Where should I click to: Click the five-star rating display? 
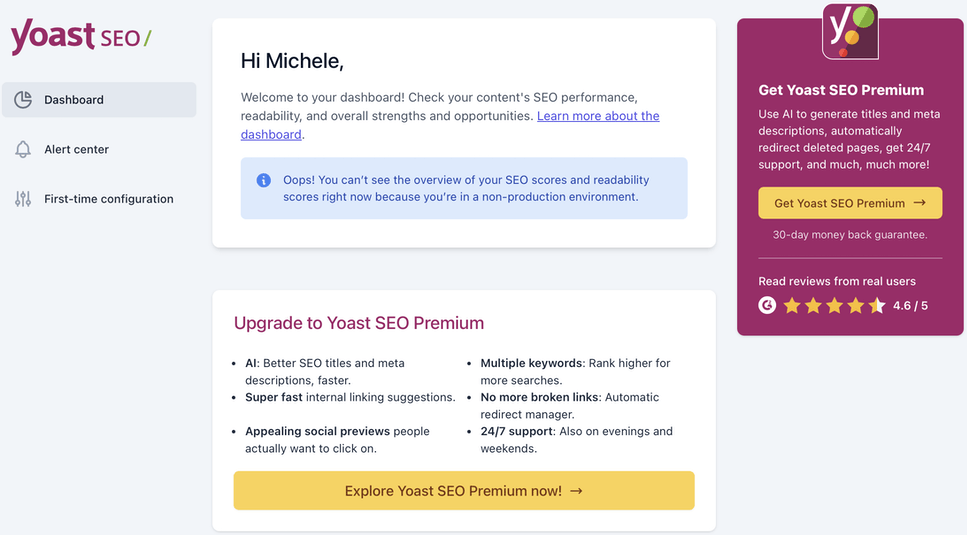pyautogui.click(x=834, y=306)
